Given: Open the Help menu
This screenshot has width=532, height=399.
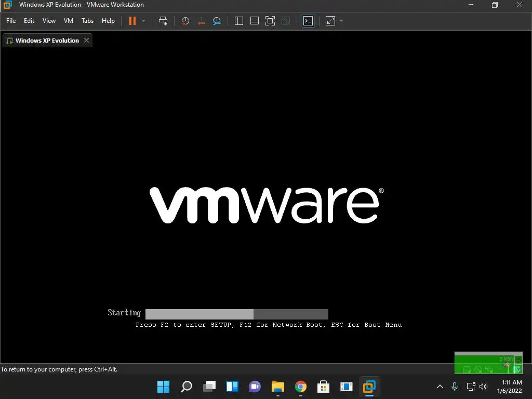Looking at the screenshot, I should pyautogui.click(x=108, y=21).
